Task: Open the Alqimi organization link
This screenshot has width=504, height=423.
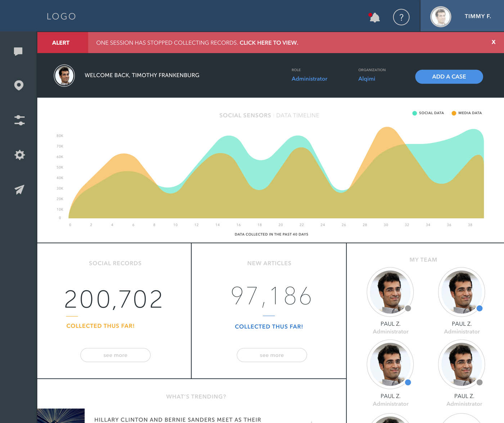Action: pos(366,79)
